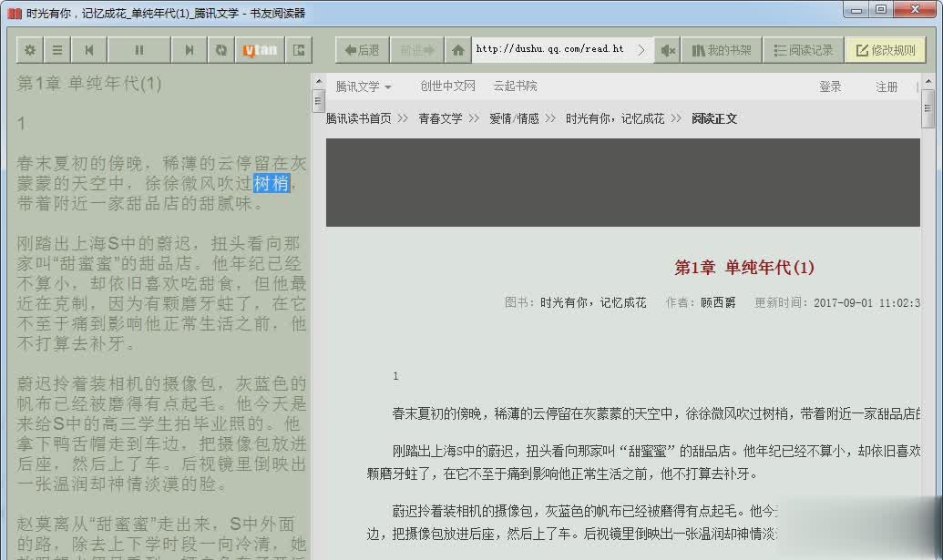The height and width of the screenshot is (560, 943).
Task: Click the ytan voice button
Action: tap(260, 50)
